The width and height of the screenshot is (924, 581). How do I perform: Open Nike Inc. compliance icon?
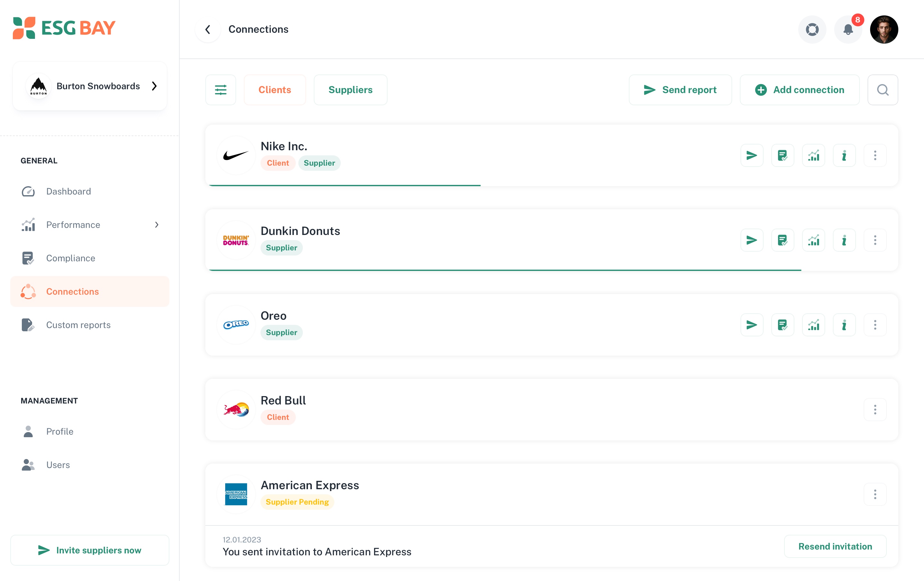(x=783, y=156)
